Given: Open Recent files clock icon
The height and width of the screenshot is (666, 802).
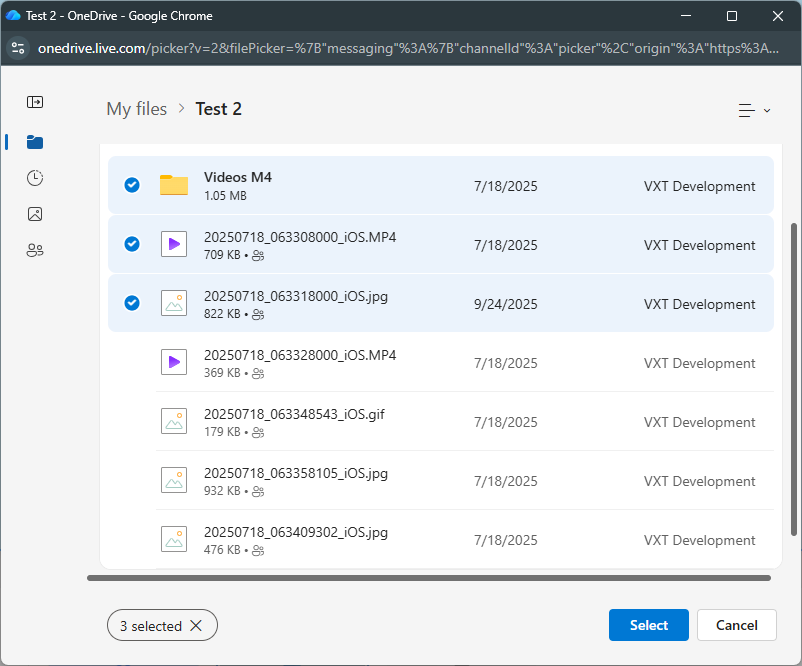Looking at the screenshot, I should [x=35, y=178].
